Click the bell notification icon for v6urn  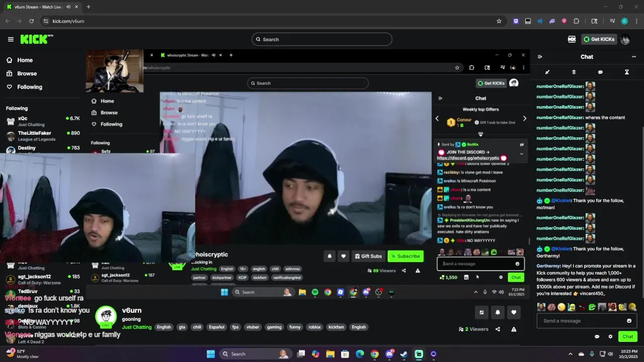(x=498, y=312)
